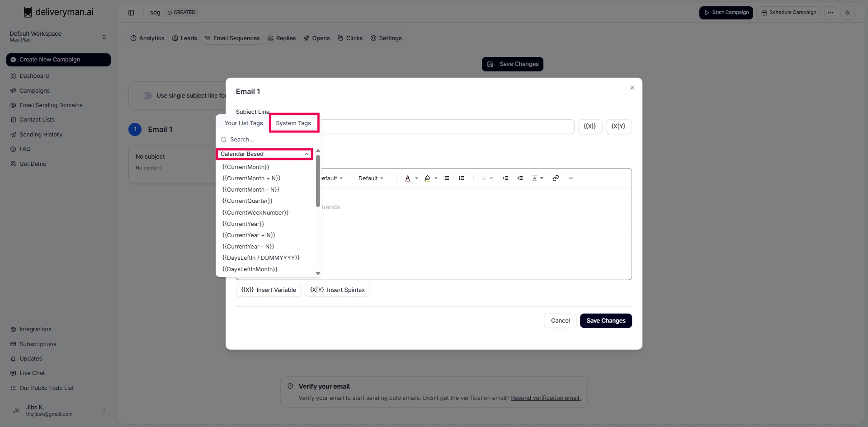Click the numbered list icon
Viewport: 868px width, 427px height.
click(461, 178)
